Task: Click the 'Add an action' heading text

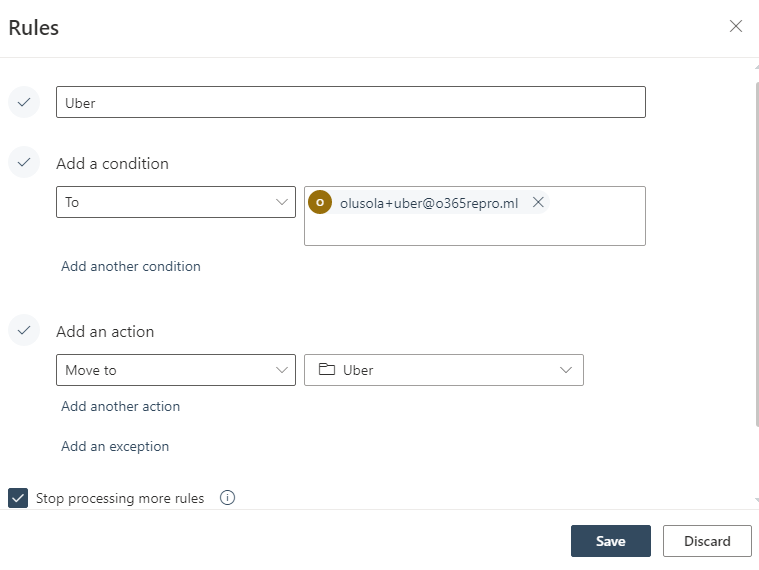Action: (x=105, y=331)
